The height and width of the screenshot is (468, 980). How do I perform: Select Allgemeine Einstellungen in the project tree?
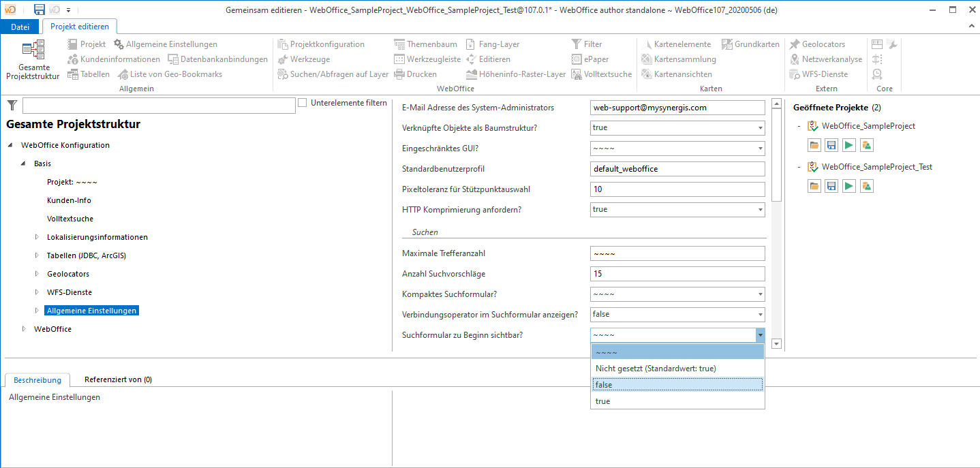pos(91,310)
